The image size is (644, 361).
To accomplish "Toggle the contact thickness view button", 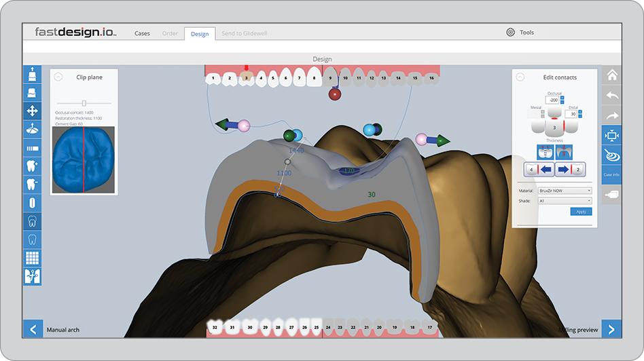I will 545,152.
